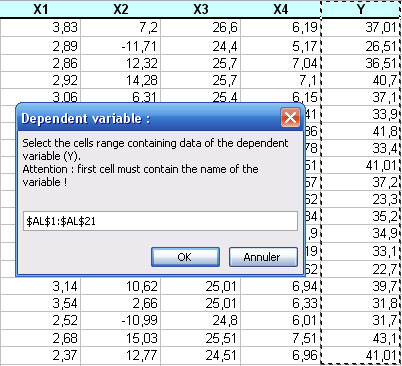Click cell with value 14,28

pos(121,80)
